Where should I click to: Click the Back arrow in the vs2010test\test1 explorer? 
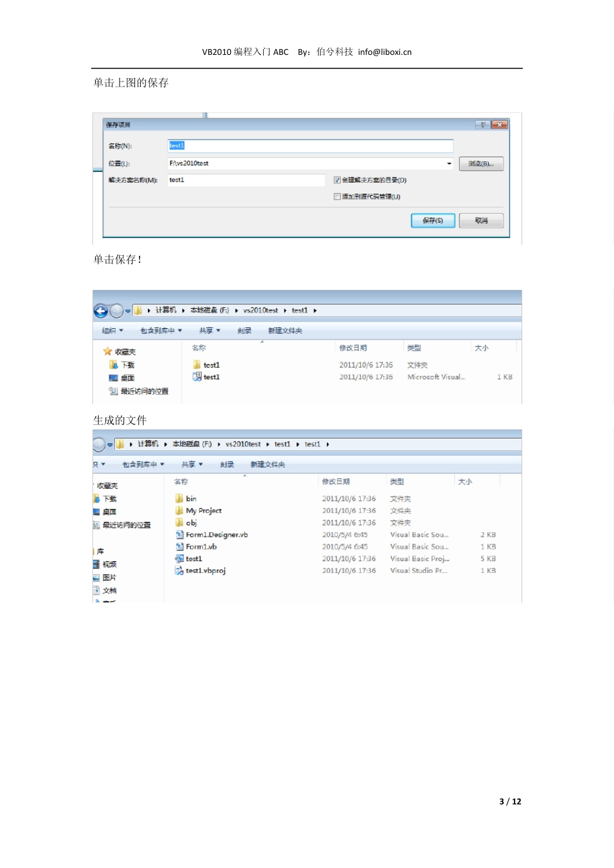click(101, 311)
